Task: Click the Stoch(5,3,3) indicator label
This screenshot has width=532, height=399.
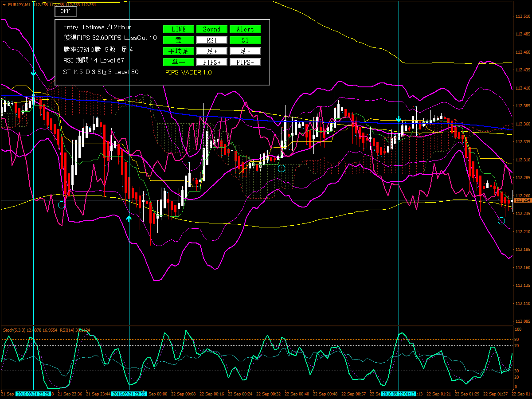Action: pos(15,330)
